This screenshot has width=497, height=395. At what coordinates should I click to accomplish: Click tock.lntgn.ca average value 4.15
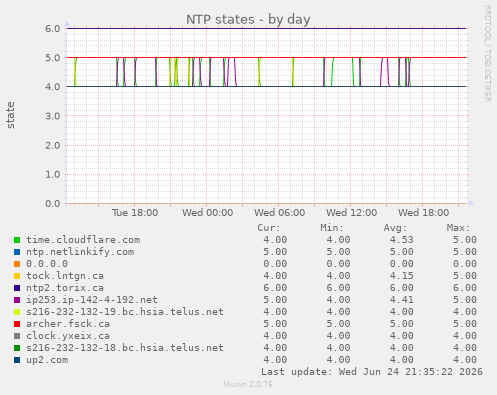tap(402, 276)
